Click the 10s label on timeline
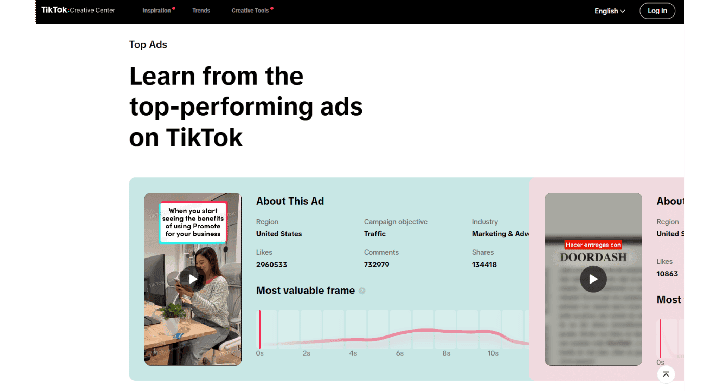Screen dimensions: 720x391 (493, 353)
